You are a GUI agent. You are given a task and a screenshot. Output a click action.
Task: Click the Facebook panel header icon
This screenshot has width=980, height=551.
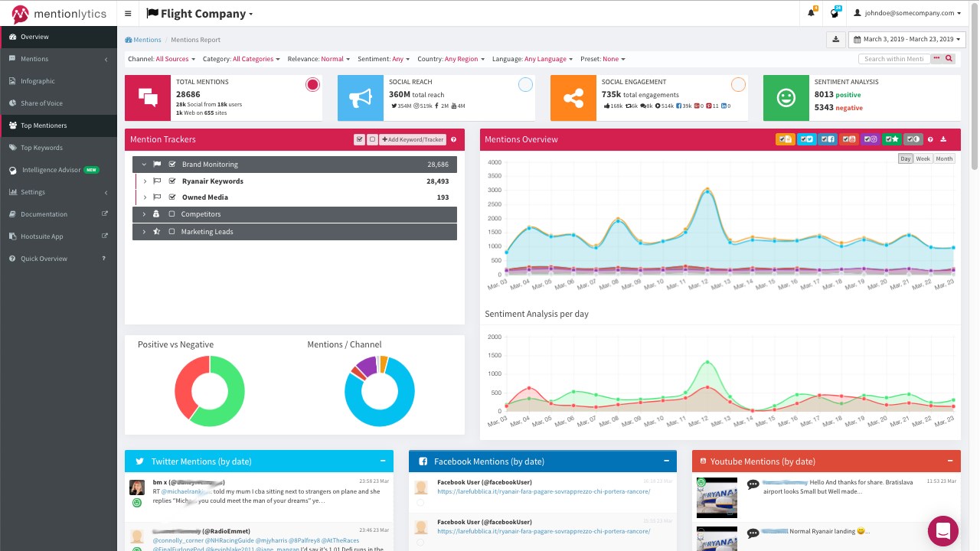coord(423,461)
